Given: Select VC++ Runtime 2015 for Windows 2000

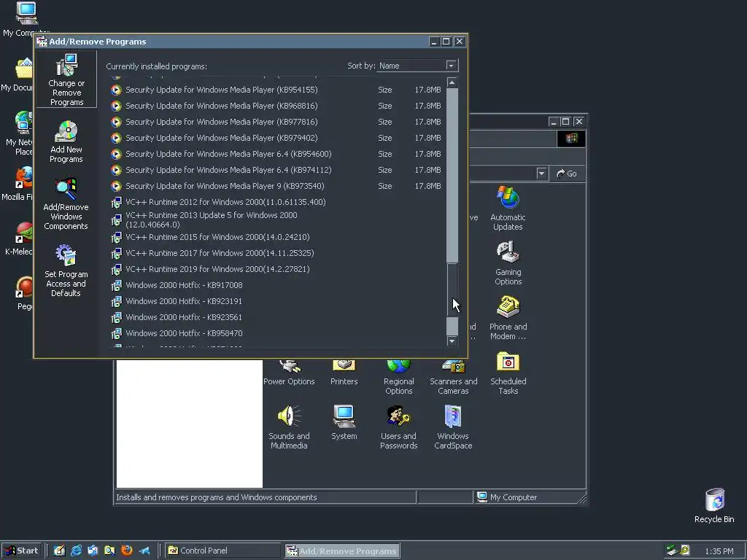Looking at the screenshot, I should point(276,237).
